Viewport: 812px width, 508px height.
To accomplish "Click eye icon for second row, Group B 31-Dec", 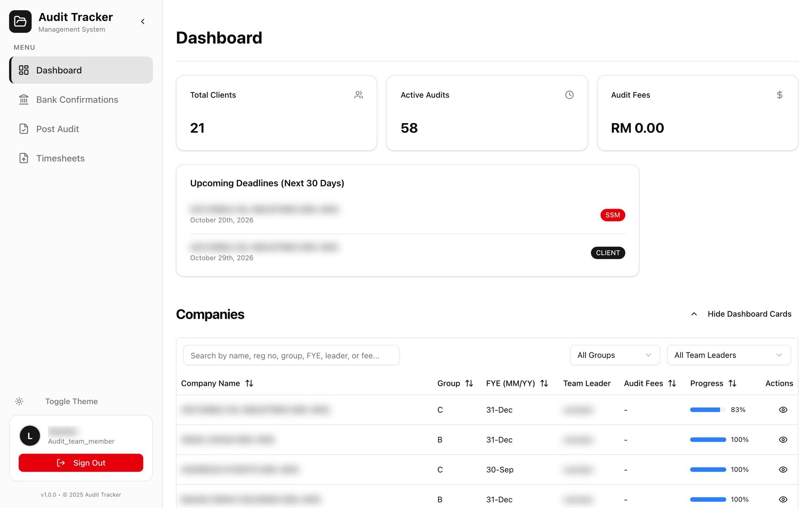I will click(x=783, y=440).
